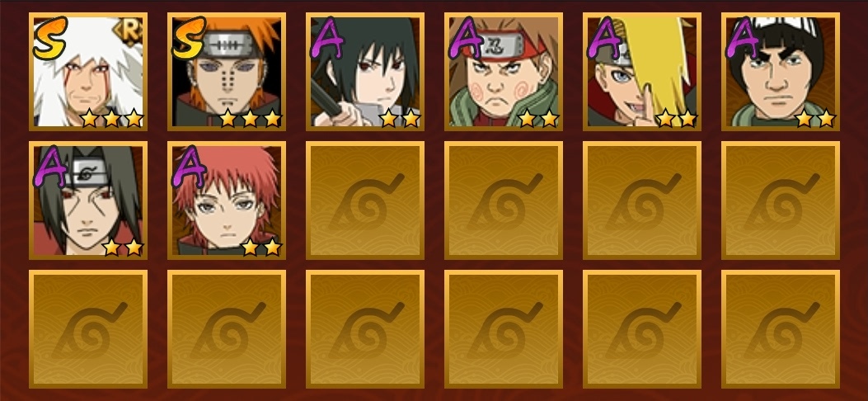The height and width of the screenshot is (401, 868).
Task: Open bottom-row empty slot in the fourth column
Action: (503, 329)
